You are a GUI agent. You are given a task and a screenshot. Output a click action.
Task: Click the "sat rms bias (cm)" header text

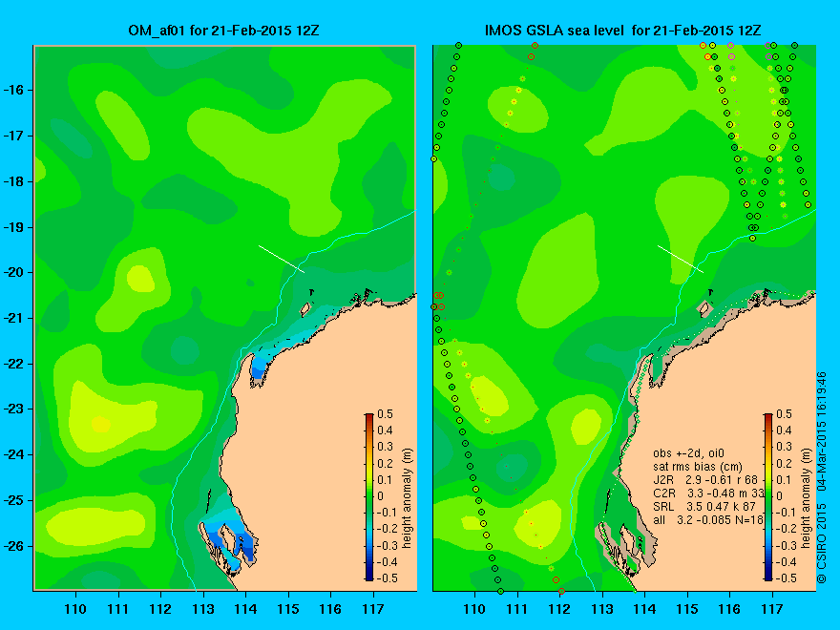[x=699, y=467]
